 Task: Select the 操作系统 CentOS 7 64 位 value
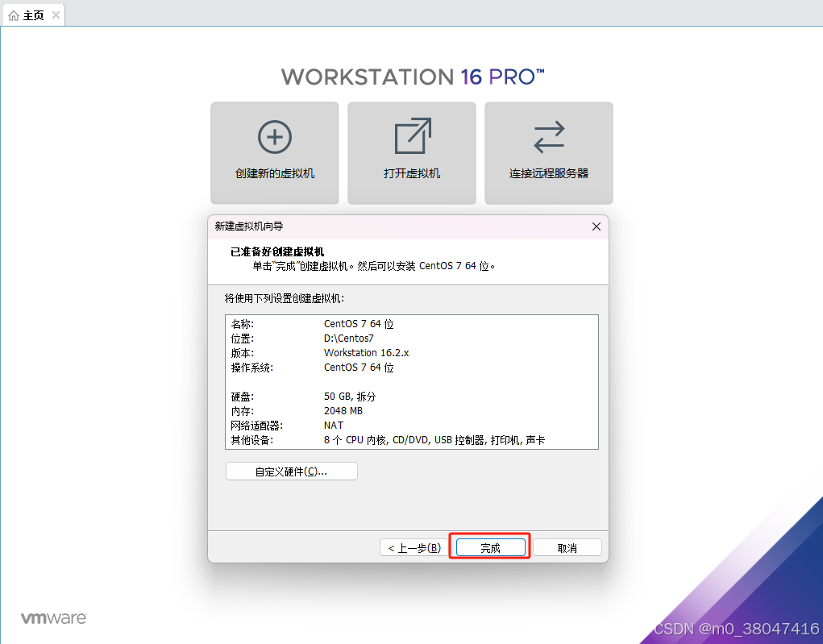359,368
